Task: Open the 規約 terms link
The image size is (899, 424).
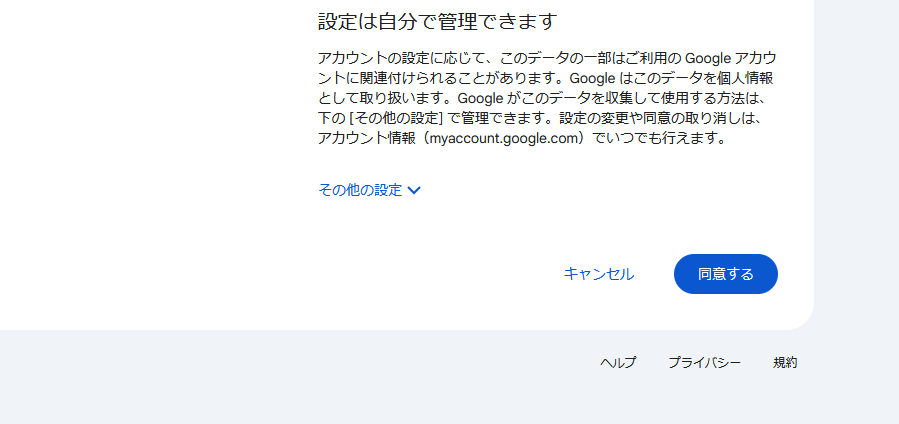Action: coord(785,363)
